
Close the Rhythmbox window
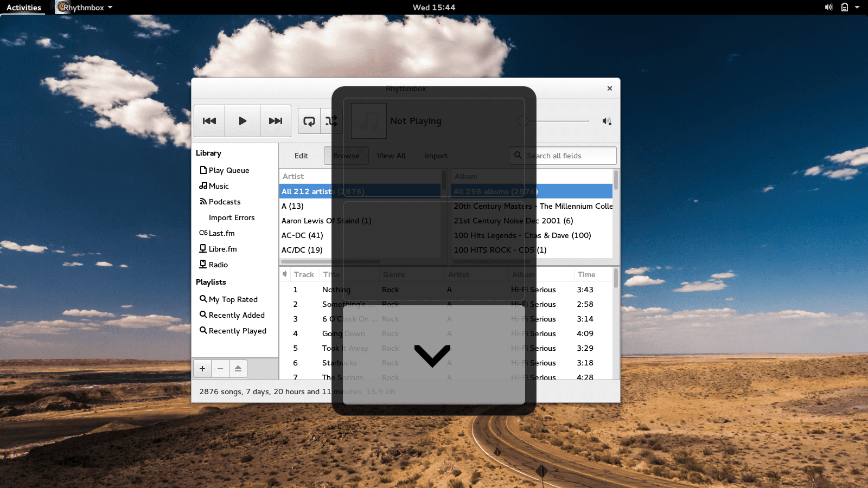(x=609, y=88)
